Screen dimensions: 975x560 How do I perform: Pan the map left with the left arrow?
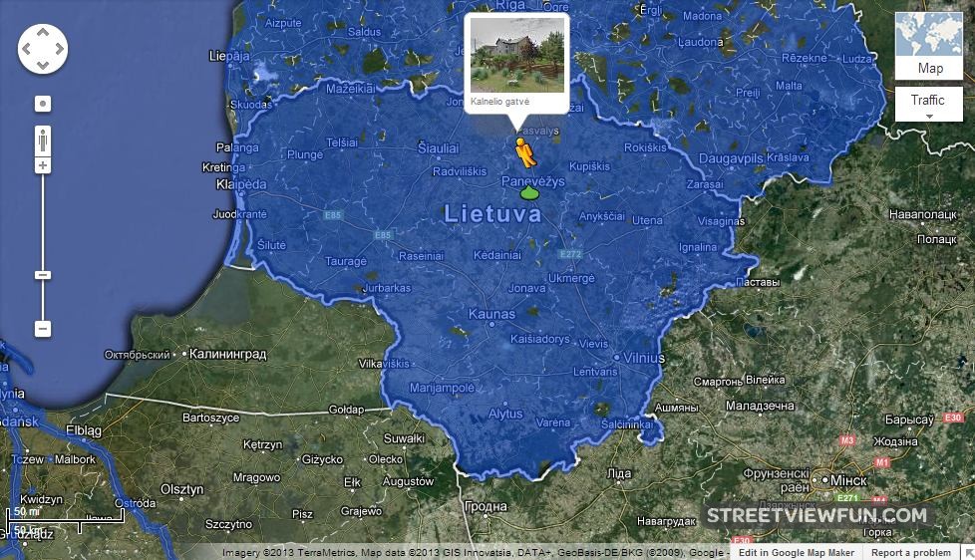[28, 47]
